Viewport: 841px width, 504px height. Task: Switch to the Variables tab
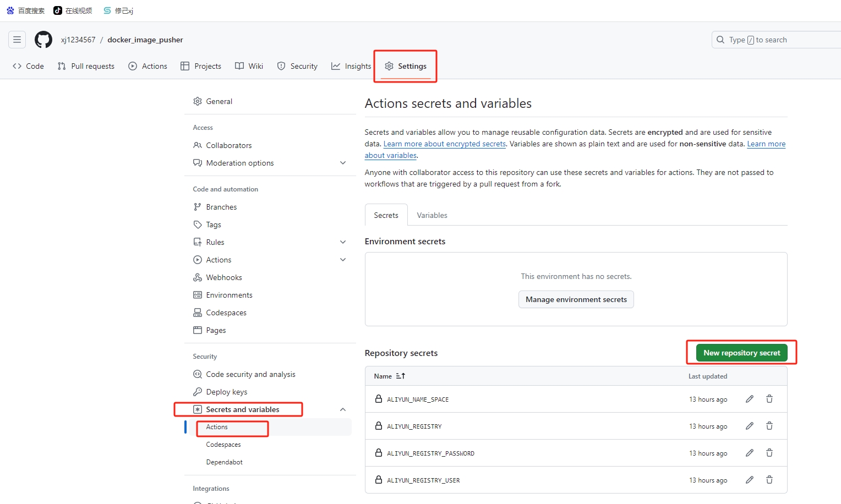point(432,215)
